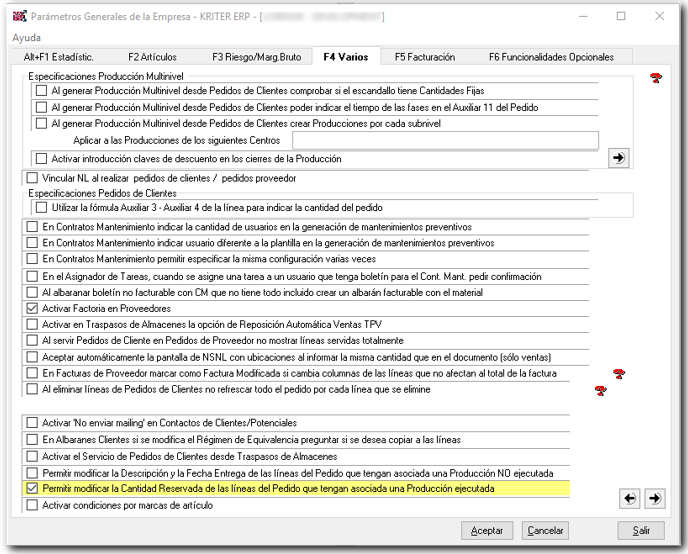Enable claves de descuento en cierres de Producción
This screenshot has width=688, height=554.
pyautogui.click(x=41, y=159)
